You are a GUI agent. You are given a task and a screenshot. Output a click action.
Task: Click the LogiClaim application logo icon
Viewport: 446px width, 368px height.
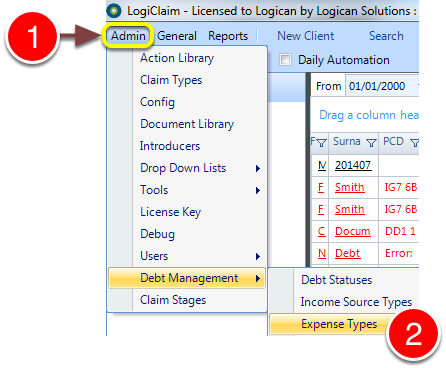point(114,11)
